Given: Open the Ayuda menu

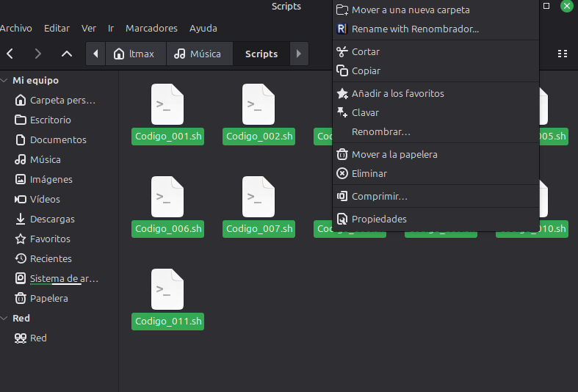Looking at the screenshot, I should [x=203, y=29].
